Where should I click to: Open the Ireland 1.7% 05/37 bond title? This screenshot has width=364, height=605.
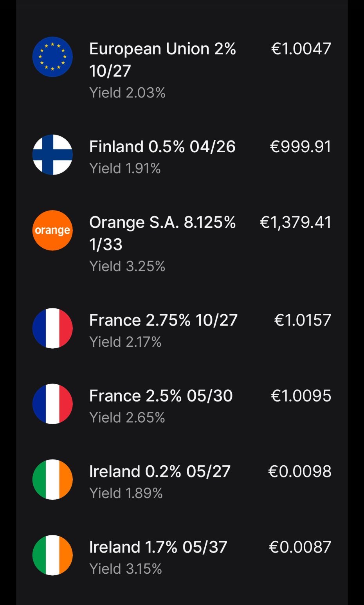click(x=158, y=547)
